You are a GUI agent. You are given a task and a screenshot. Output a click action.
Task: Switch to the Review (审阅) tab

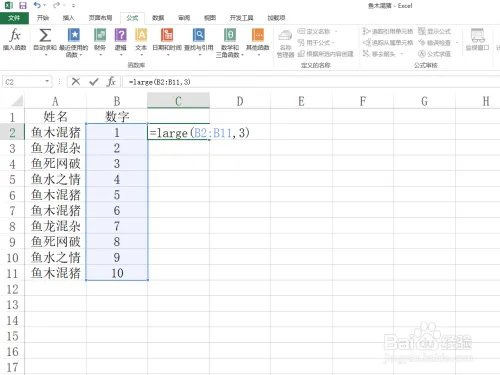184,18
